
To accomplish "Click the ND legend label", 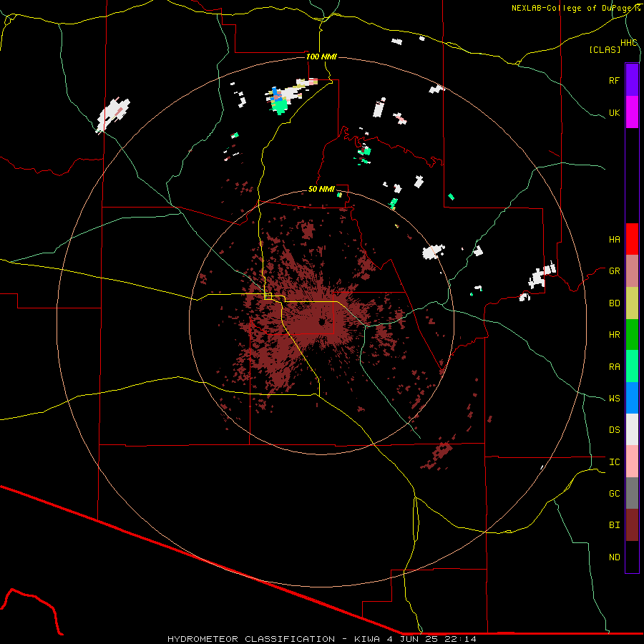I will coord(614,557).
